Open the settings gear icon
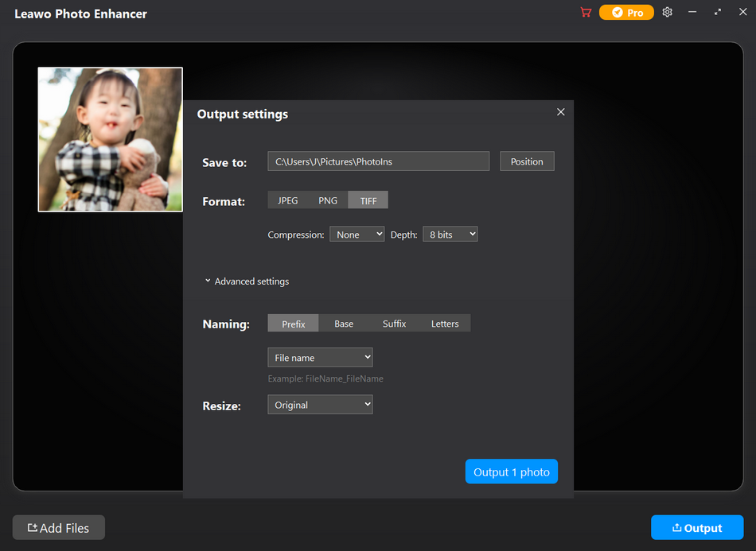756x551 pixels. click(668, 13)
